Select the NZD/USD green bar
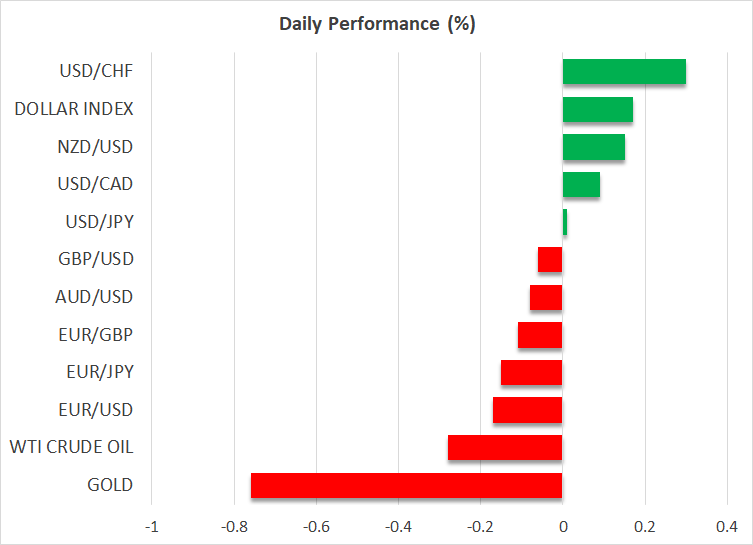This screenshot has height=545, width=753. (x=593, y=147)
